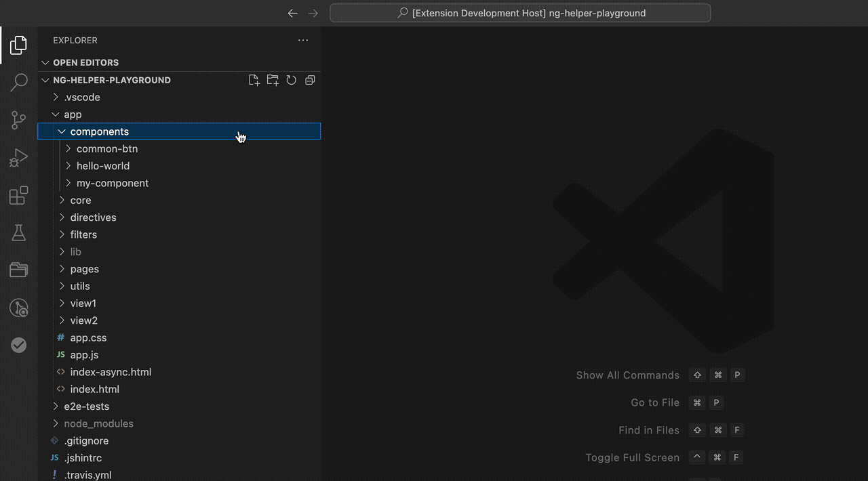Refresh the Explorer tree
This screenshot has width=868, height=481.
pyautogui.click(x=291, y=80)
